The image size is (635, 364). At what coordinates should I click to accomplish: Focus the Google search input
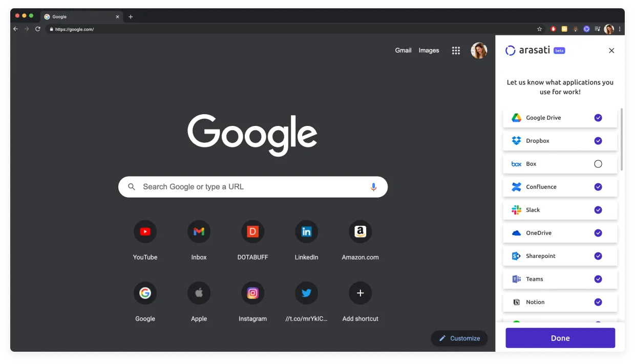(x=253, y=187)
